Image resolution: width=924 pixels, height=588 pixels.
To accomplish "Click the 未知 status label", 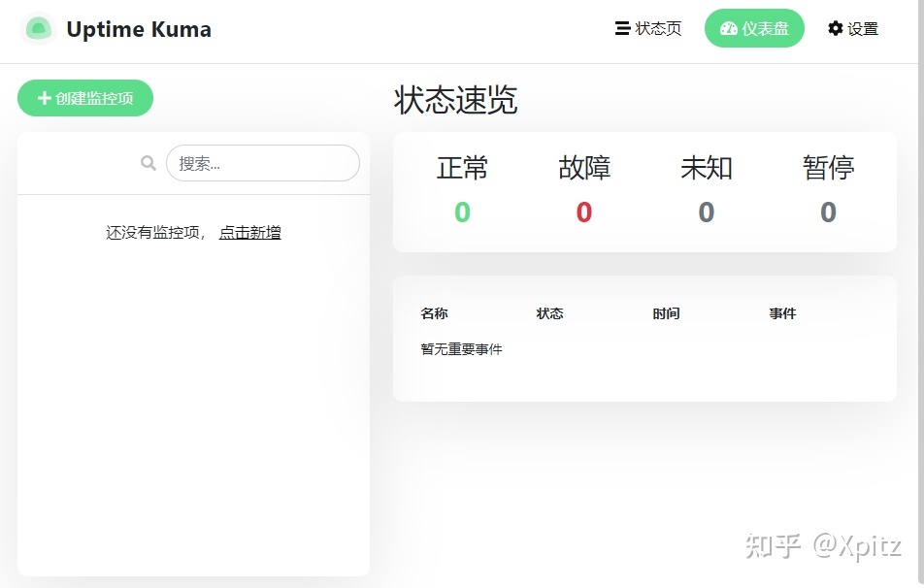I will pos(706,168).
